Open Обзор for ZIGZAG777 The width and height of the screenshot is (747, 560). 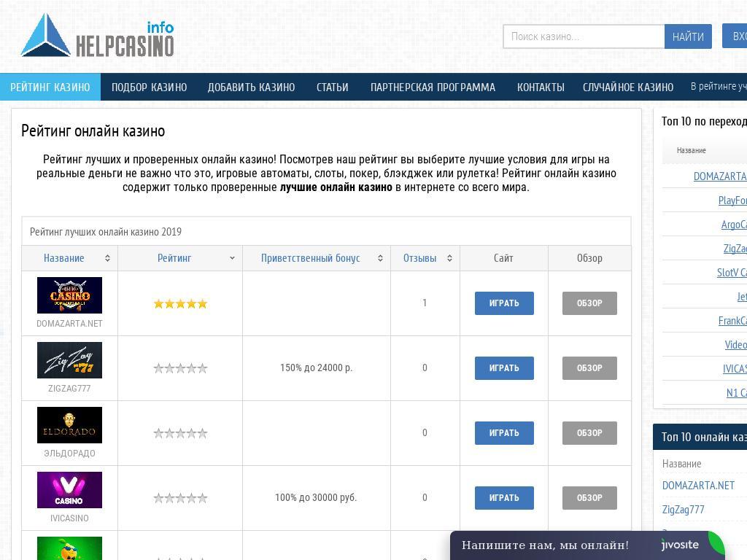tap(589, 368)
